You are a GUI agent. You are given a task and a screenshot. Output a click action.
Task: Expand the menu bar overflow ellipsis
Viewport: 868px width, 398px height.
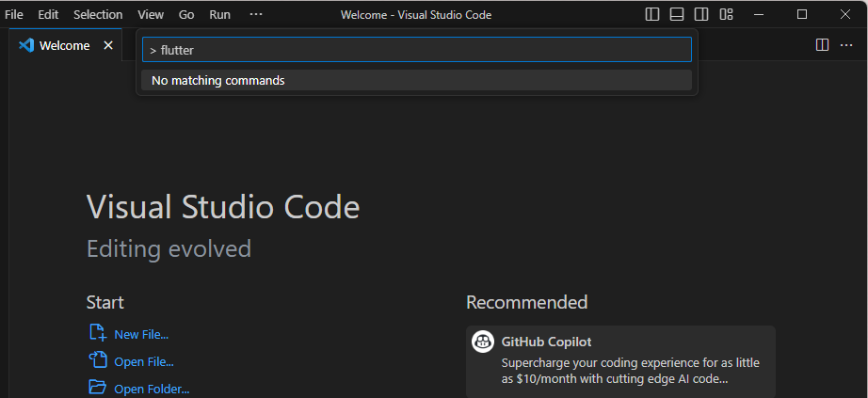256,14
